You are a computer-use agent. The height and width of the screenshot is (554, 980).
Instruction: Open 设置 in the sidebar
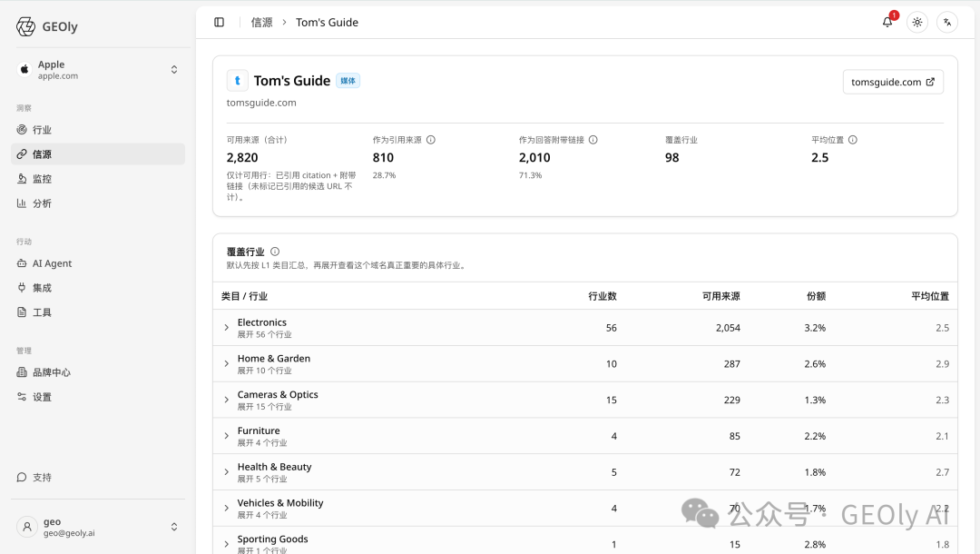point(98,397)
